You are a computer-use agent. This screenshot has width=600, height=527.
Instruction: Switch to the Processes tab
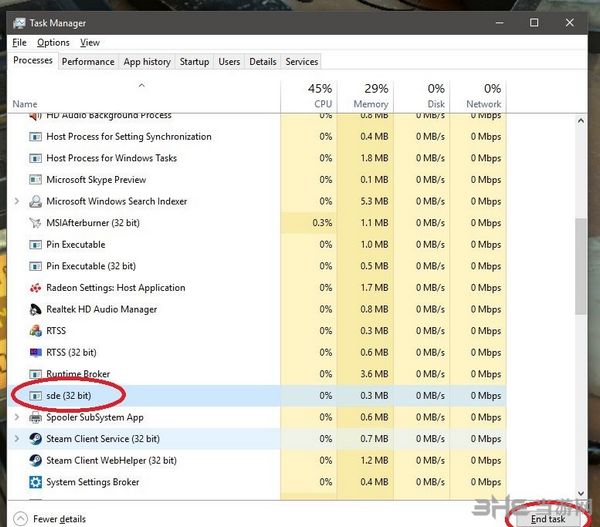(33, 60)
